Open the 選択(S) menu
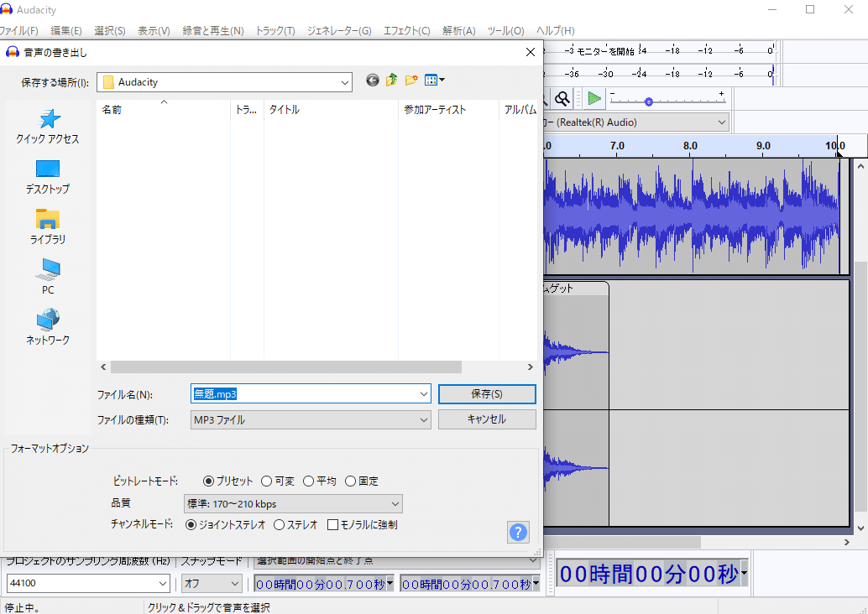Viewport: 868px width, 614px height. point(110,31)
